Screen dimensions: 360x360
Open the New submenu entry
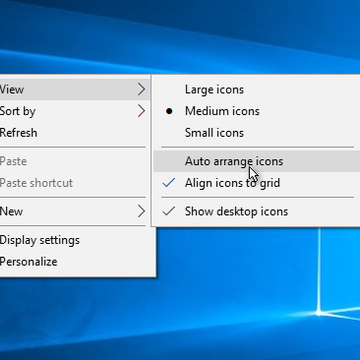(74, 211)
